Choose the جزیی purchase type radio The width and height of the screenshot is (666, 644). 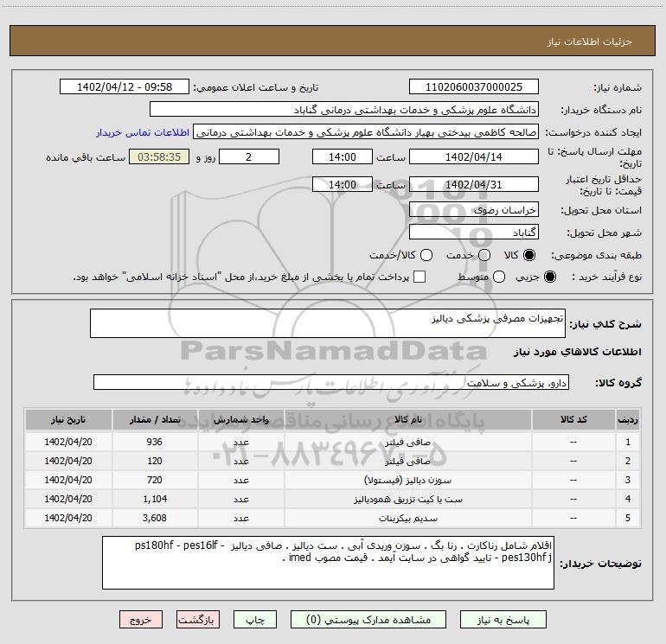point(549,277)
